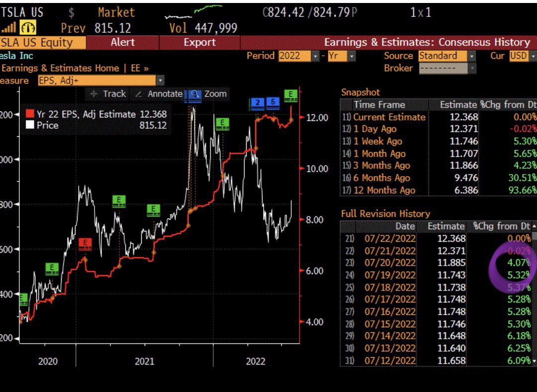Click the Tesla Inc company name
The height and width of the screenshot is (392, 537).
[16, 56]
